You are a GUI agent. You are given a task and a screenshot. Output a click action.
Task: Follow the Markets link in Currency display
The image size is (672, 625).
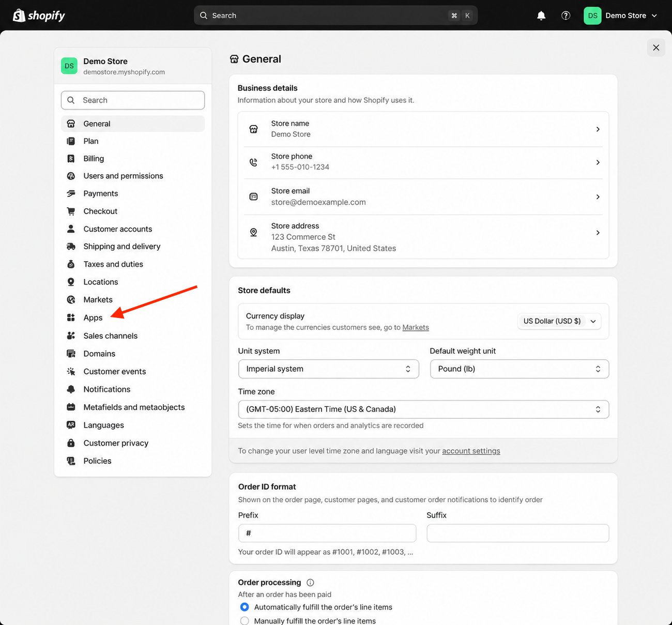pyautogui.click(x=416, y=327)
